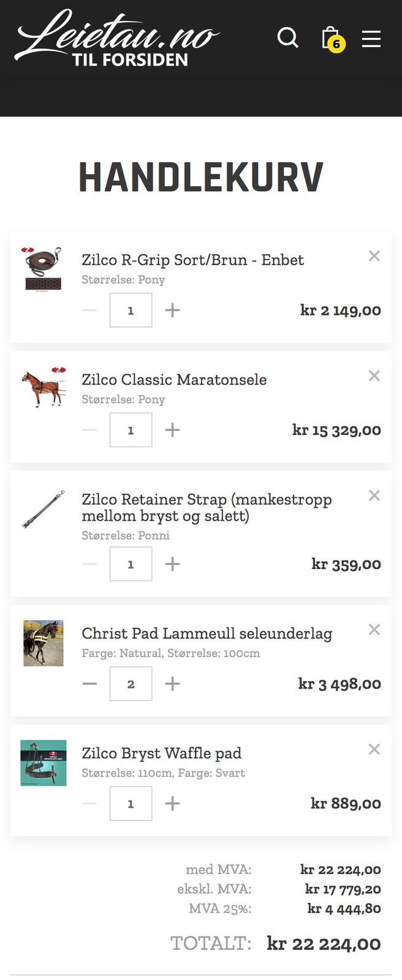Open Zilco Classic Maratonsele product link
The width and height of the screenshot is (402, 980).
(174, 380)
